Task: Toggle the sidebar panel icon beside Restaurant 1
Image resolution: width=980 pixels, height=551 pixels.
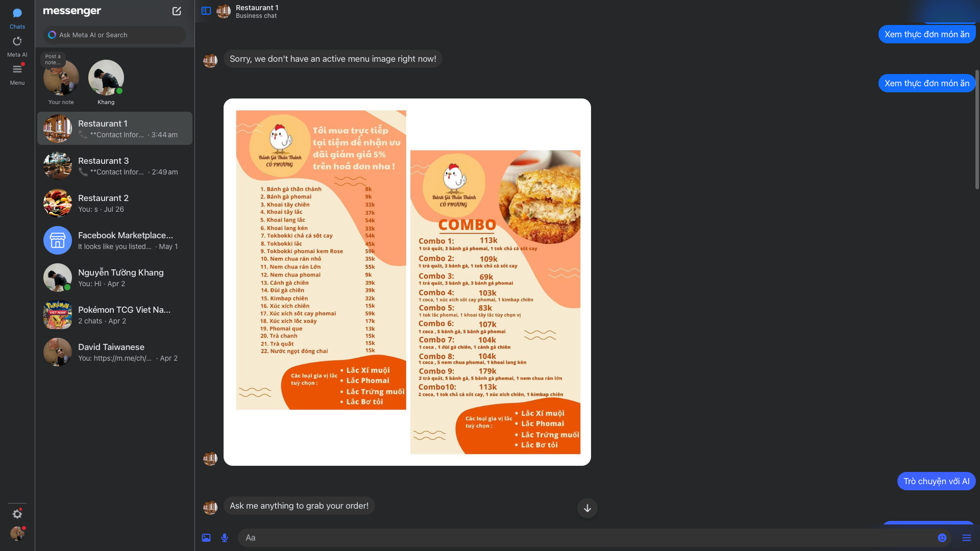Action: point(206,11)
